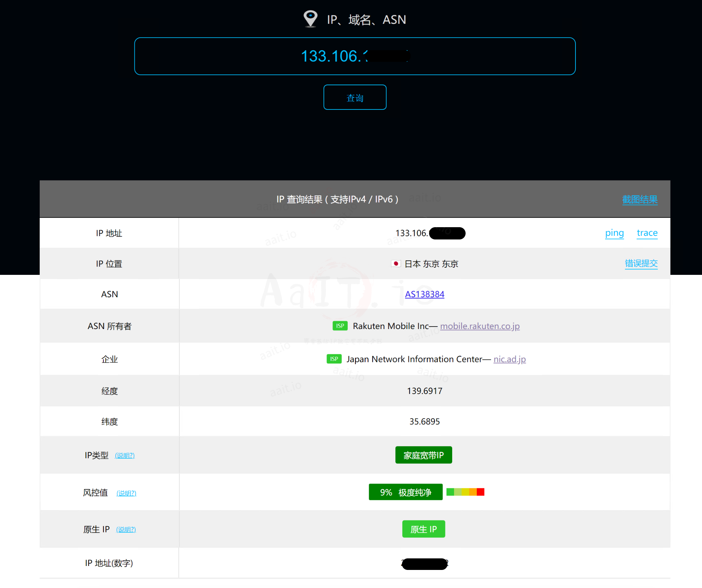This screenshot has height=588, width=702.
Task: Open 说明 help link next to 原生 IP
Action: pyautogui.click(x=126, y=529)
